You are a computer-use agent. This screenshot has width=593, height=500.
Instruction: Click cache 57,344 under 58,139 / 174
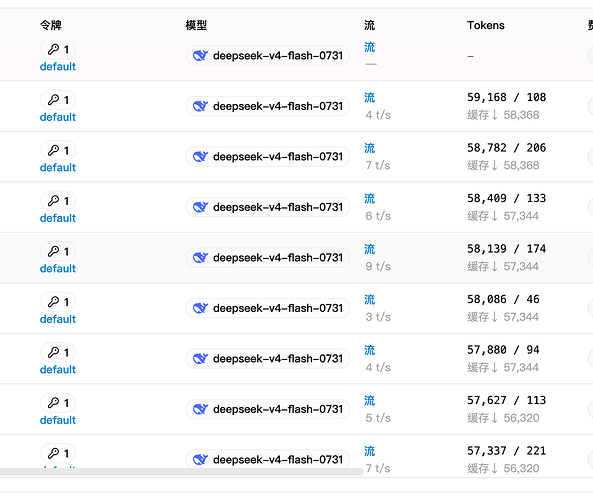coord(503,266)
